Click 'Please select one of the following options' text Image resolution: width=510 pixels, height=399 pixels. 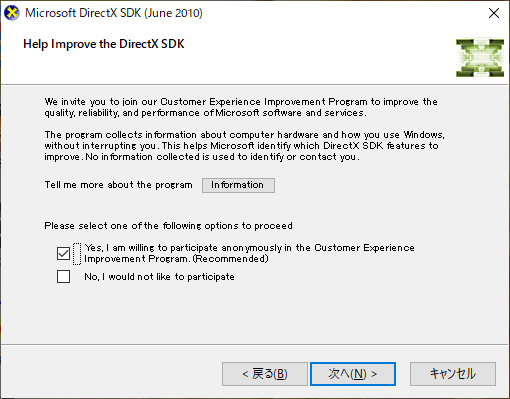point(169,226)
